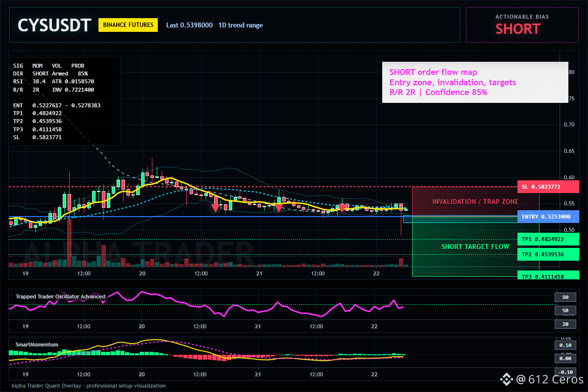
Task: Click the oscillator 50 level label
Action: click(565, 310)
